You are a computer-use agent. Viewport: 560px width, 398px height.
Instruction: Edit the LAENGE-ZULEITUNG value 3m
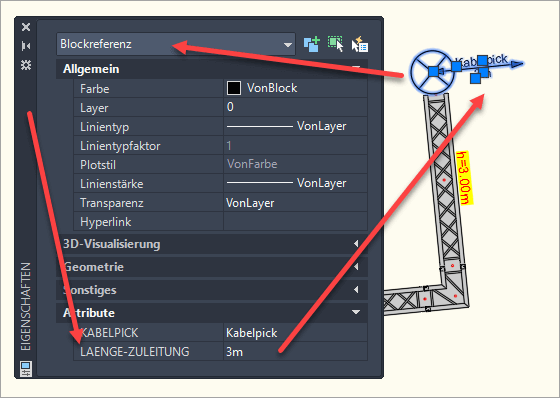coord(234,352)
